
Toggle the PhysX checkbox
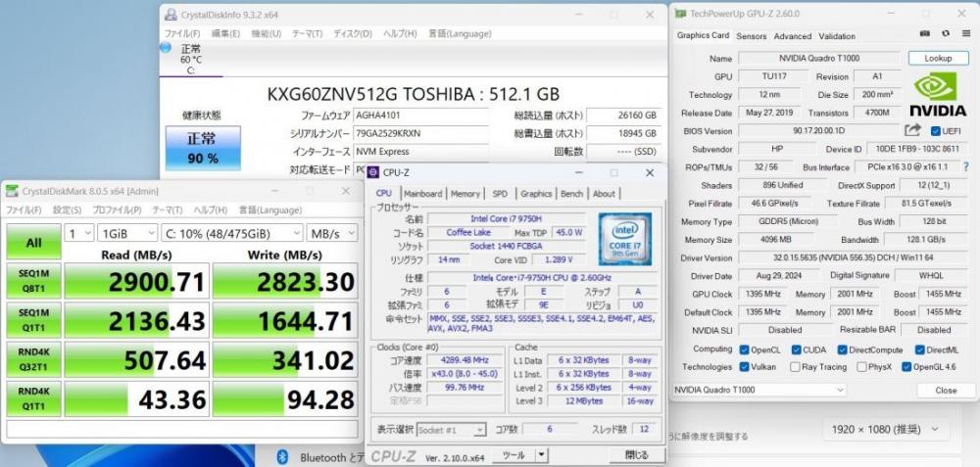point(861,367)
